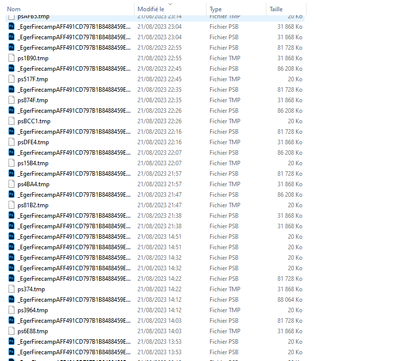The image size is (400, 361).
Task: Select the Photoshop icon on the 21:57 PSB row
Action: click(x=12, y=173)
